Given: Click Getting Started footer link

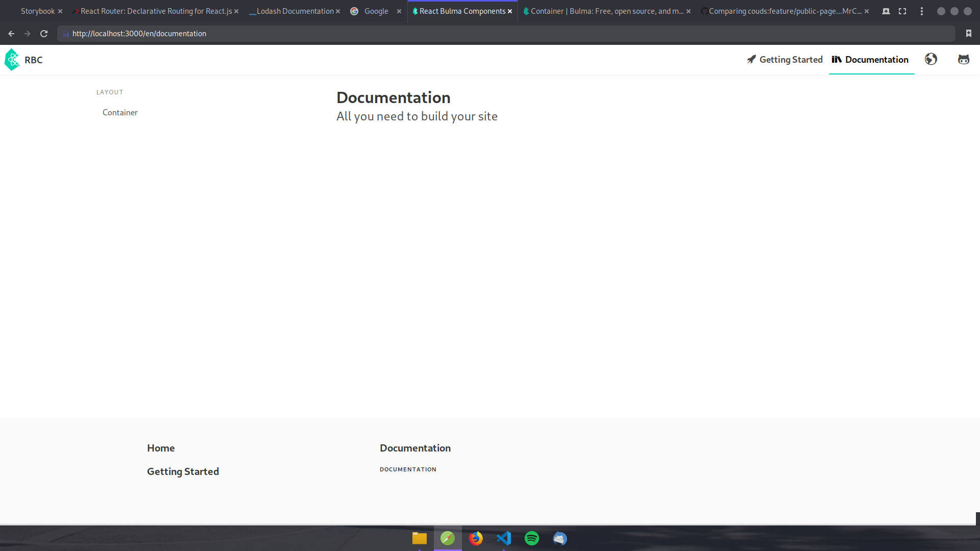Looking at the screenshot, I should click(x=183, y=471).
